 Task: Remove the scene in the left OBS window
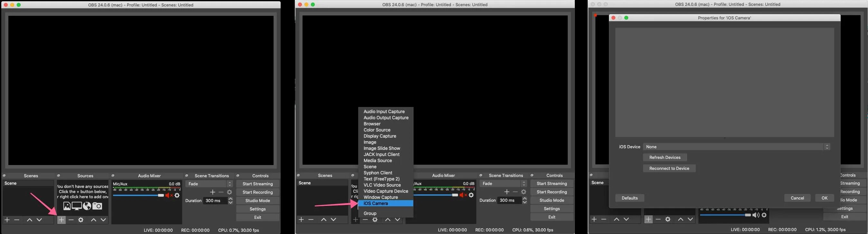point(17,220)
